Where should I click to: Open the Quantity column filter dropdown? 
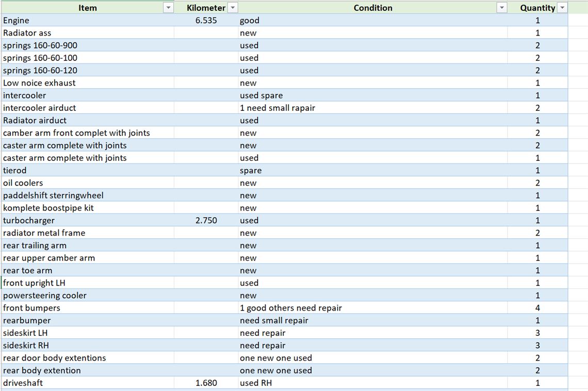(562, 8)
